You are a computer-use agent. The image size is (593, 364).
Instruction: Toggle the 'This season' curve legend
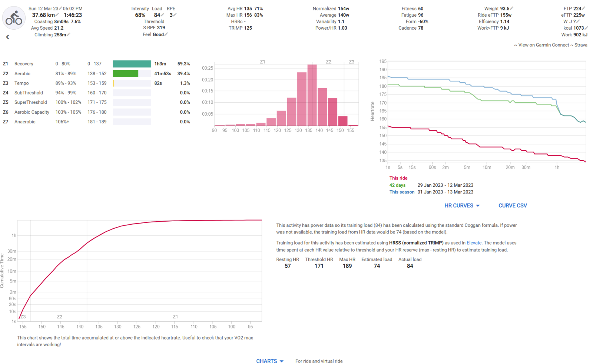402,192
